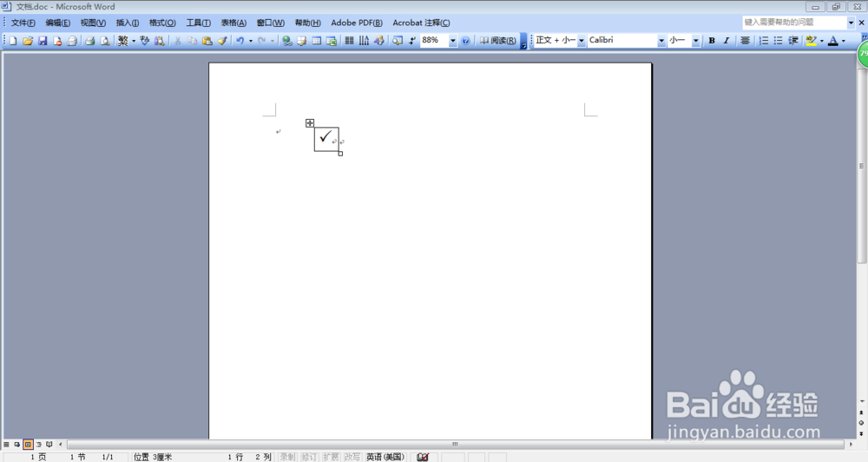Image resolution: width=868 pixels, height=462 pixels.
Task: Open the Calibri font dropdown
Action: (661, 41)
